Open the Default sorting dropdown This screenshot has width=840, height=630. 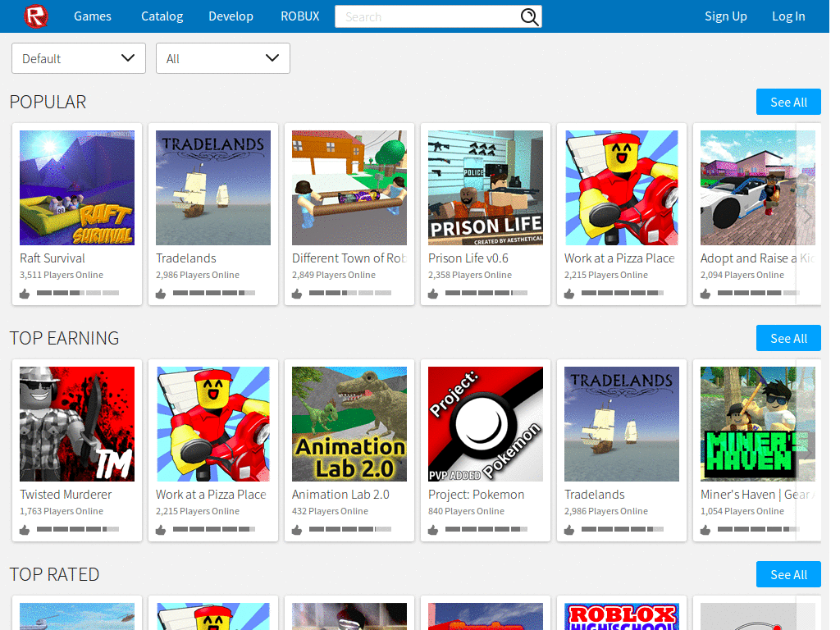coord(78,58)
